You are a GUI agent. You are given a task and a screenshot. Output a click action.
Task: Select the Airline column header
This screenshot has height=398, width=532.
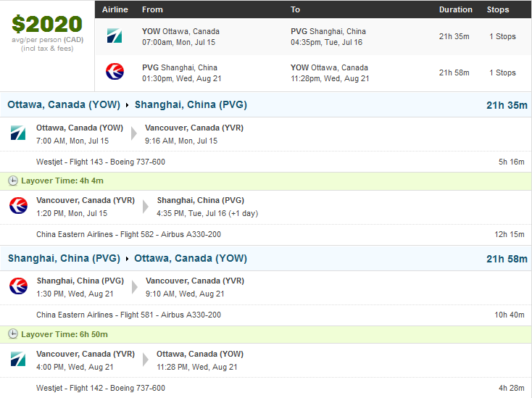[x=115, y=9]
